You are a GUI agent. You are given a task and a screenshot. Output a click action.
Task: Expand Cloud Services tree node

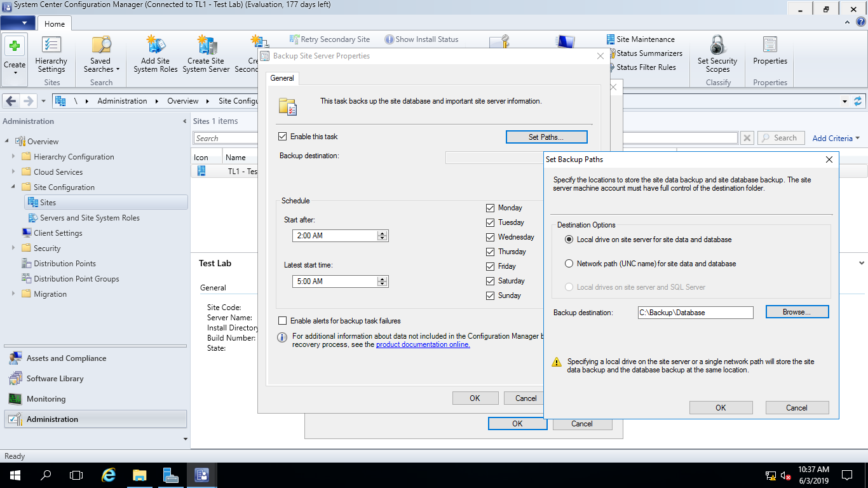coord(13,172)
